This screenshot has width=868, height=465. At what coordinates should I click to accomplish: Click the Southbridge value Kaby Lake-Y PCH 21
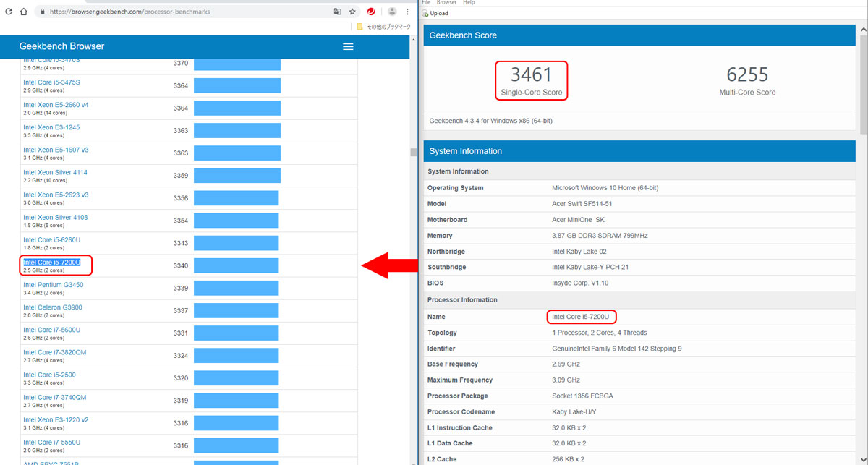(590, 268)
